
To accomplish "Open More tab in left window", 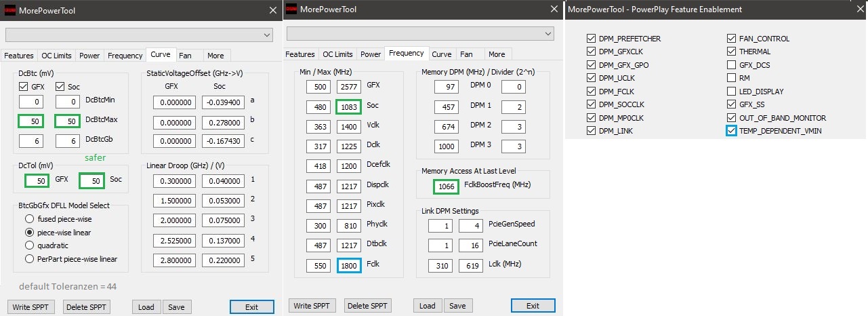I will (215, 56).
